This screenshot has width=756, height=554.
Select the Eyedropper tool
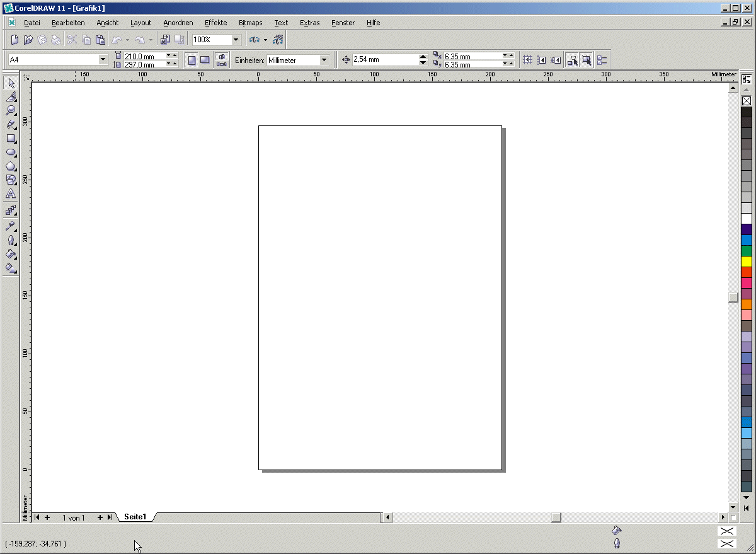[x=11, y=226]
